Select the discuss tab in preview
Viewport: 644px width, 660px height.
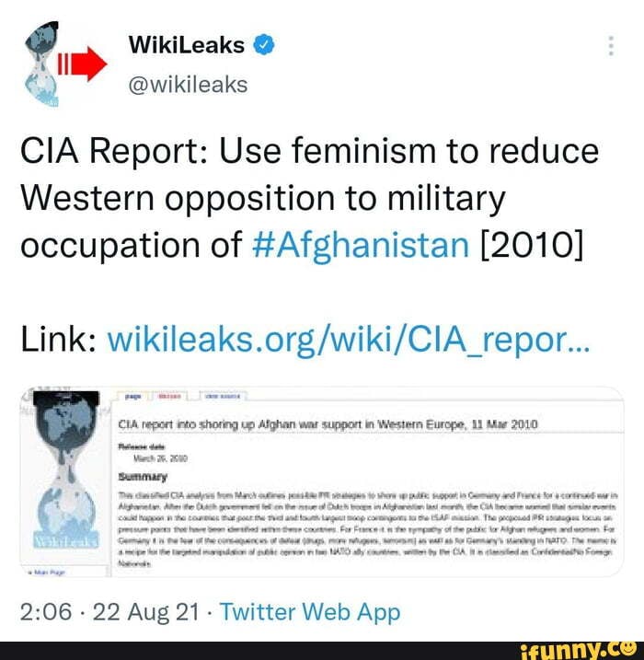coord(169,396)
